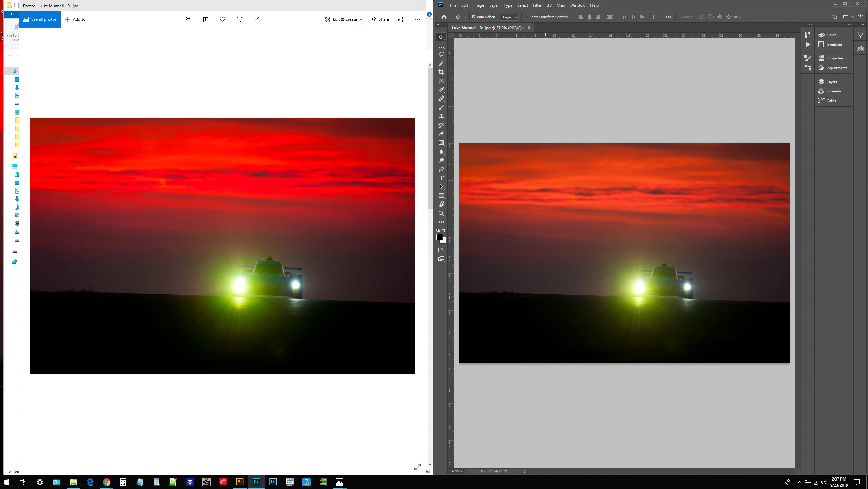Open the Filter menu

click(x=537, y=5)
